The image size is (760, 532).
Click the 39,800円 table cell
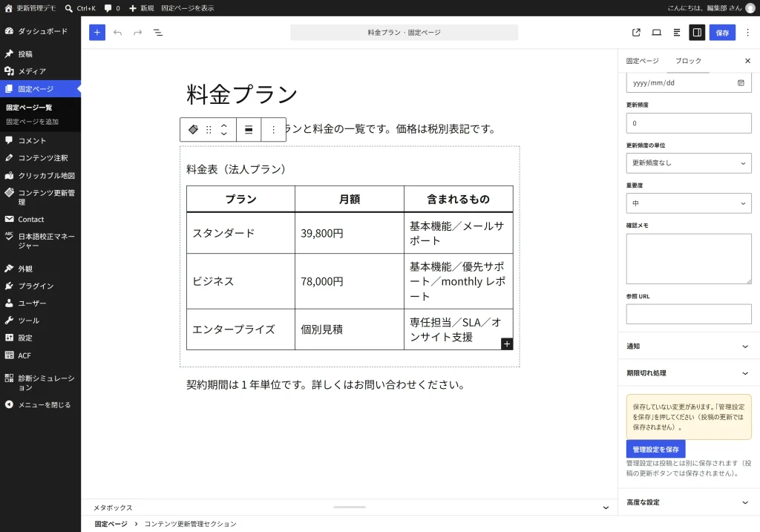tap(349, 233)
